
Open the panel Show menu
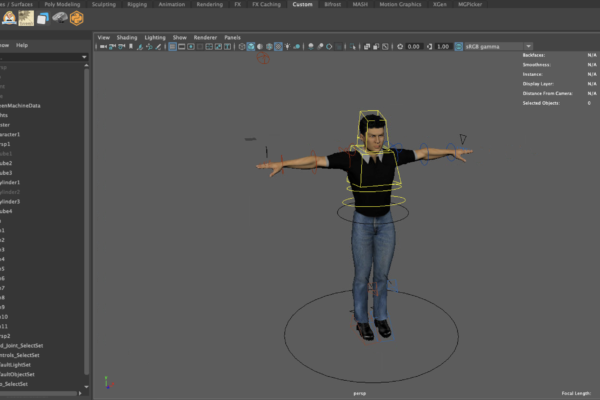pos(179,38)
